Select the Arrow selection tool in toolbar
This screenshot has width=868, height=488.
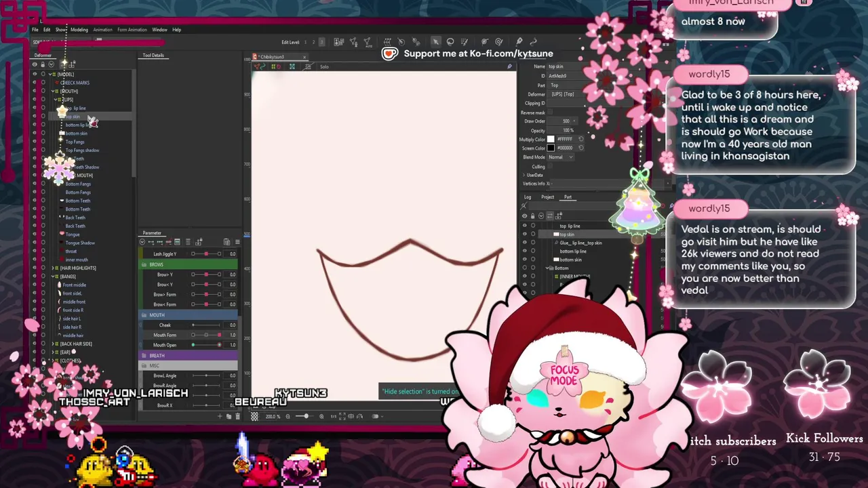(x=435, y=41)
